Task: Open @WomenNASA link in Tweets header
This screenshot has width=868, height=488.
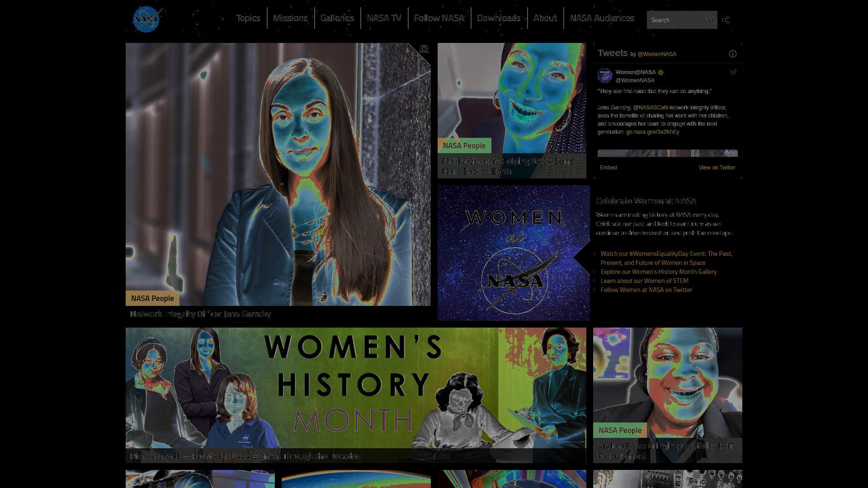Action: (x=657, y=54)
